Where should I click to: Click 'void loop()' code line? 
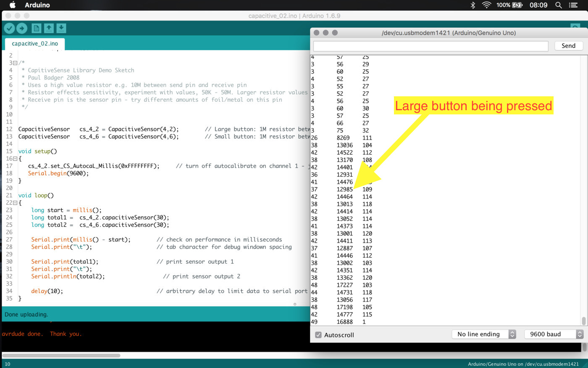(x=36, y=195)
